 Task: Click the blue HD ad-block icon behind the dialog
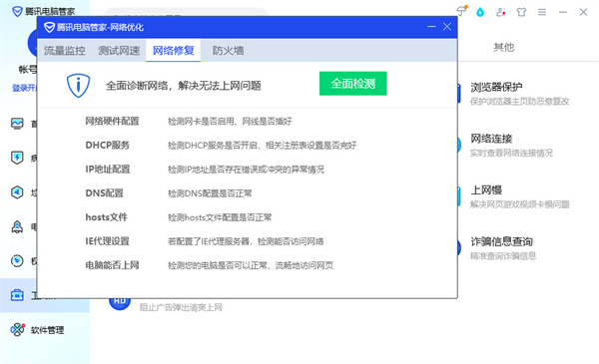click(x=120, y=304)
